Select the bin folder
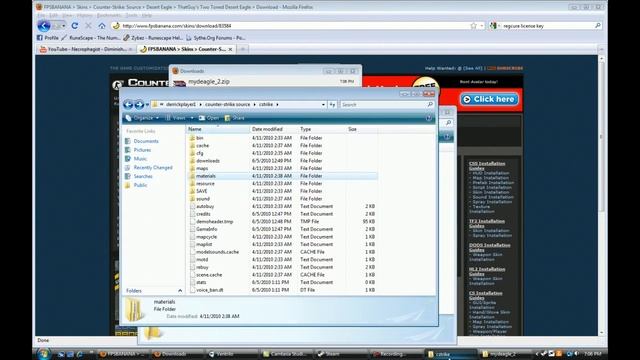The height and width of the screenshot is (360, 640). click(x=200, y=138)
